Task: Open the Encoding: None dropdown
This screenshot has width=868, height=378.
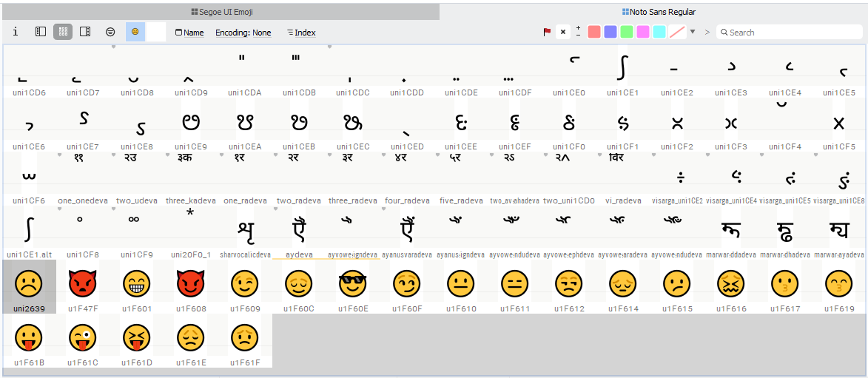Action: 243,33
